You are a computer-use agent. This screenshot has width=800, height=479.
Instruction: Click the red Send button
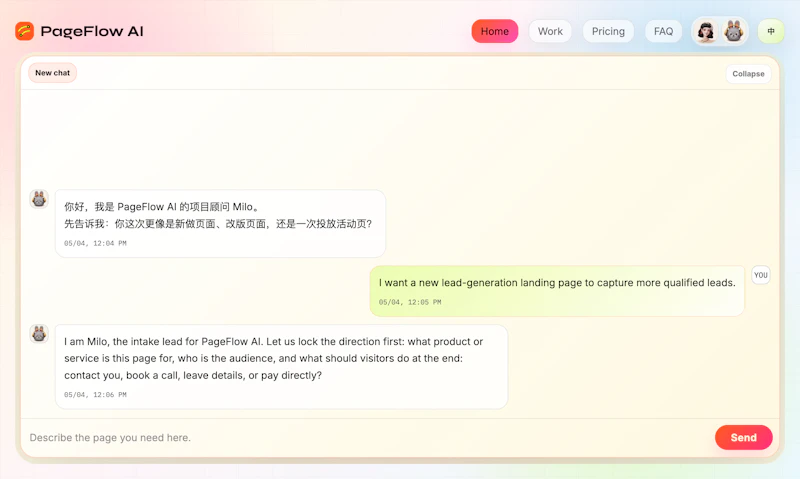743,438
